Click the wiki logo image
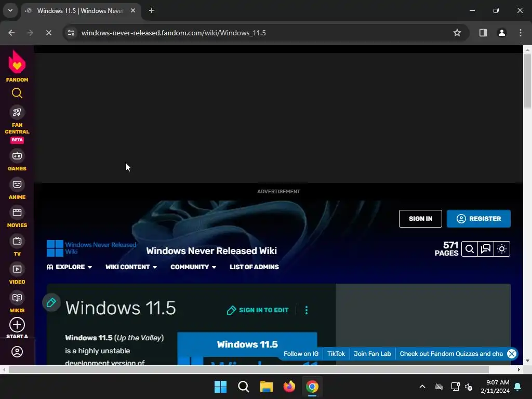This screenshot has height=399, width=532. point(91,248)
